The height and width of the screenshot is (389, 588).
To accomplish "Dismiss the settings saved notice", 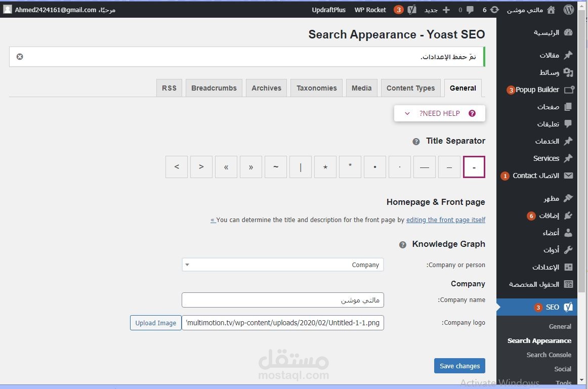I will [20, 57].
